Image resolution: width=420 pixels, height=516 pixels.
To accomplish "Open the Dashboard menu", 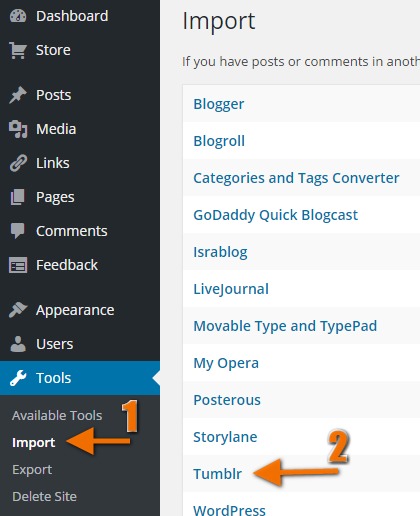I will tap(72, 16).
